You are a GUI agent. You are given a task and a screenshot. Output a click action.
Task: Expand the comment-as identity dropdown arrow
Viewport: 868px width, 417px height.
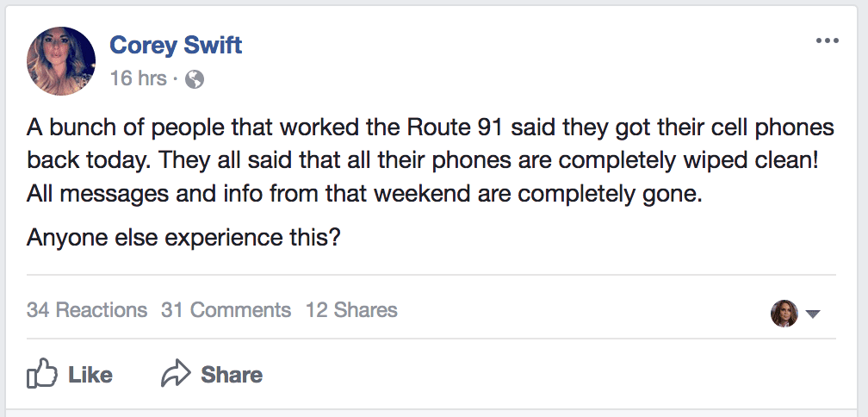[x=812, y=314]
